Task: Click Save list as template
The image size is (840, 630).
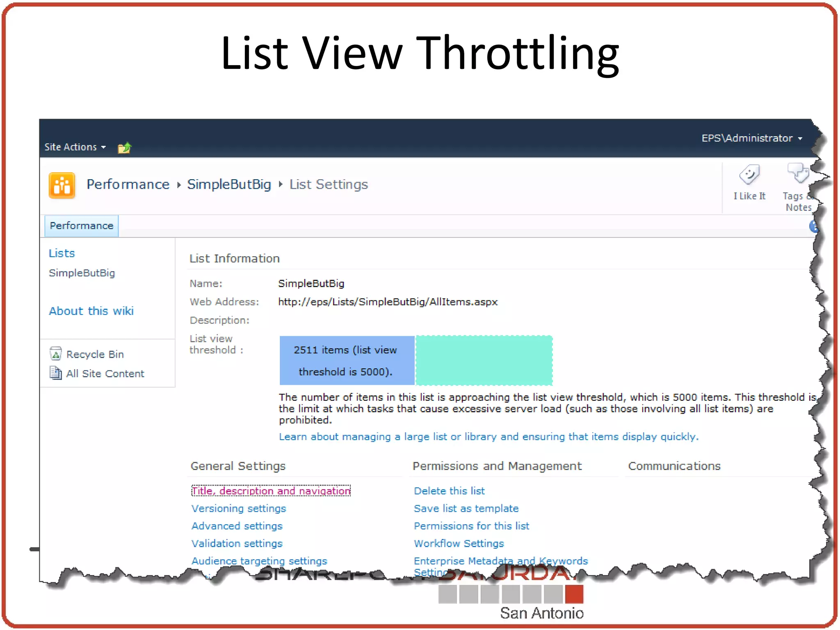Action: (x=466, y=508)
